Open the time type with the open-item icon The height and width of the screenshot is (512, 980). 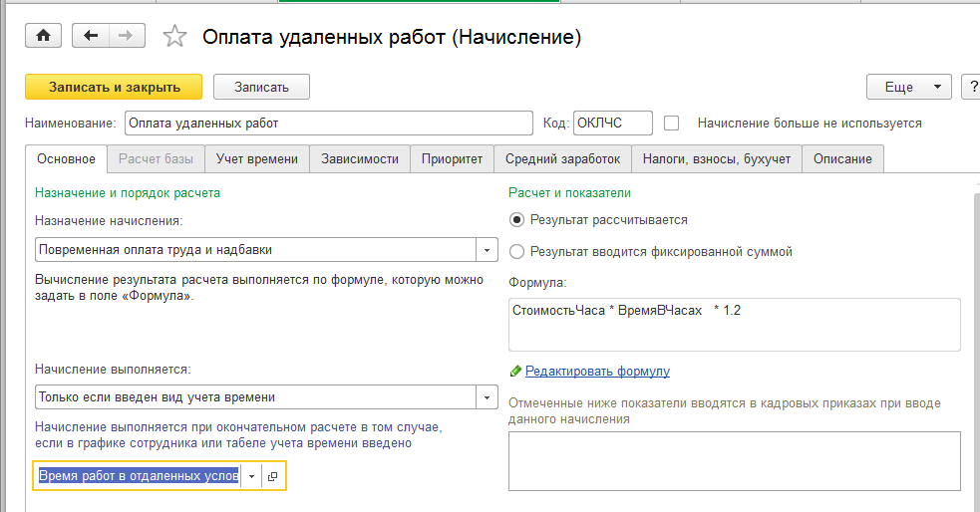pyautogui.click(x=273, y=477)
